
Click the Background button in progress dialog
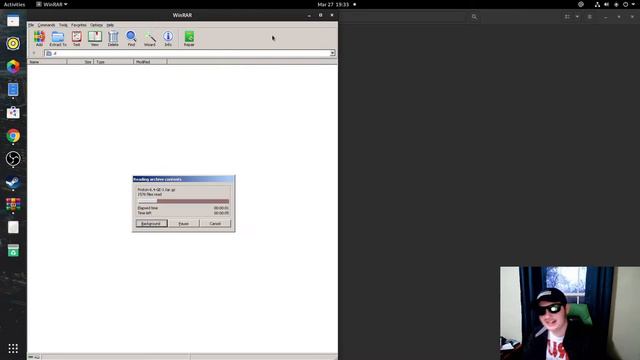pyautogui.click(x=151, y=223)
